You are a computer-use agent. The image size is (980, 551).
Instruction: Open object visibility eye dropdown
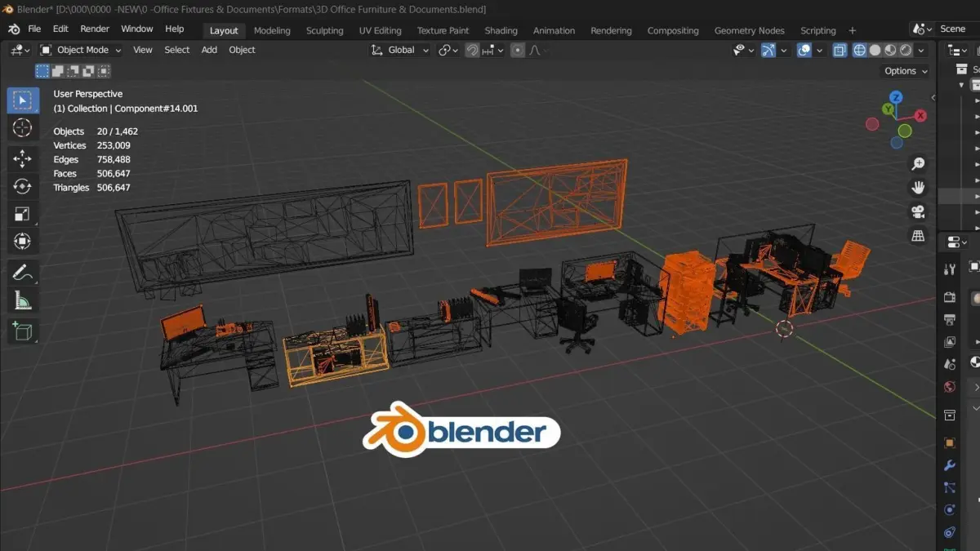point(743,50)
